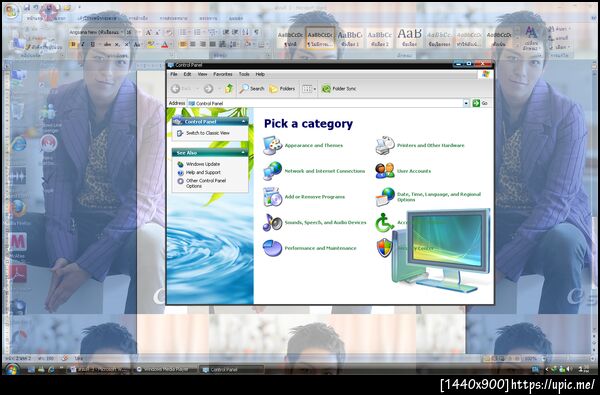
Task: Go Back in Control Panel toolbar
Action: (x=181, y=89)
